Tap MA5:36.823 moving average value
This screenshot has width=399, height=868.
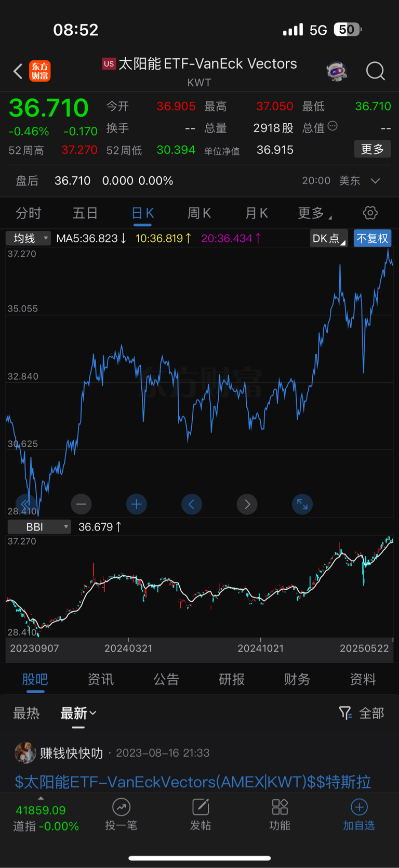tap(91, 238)
